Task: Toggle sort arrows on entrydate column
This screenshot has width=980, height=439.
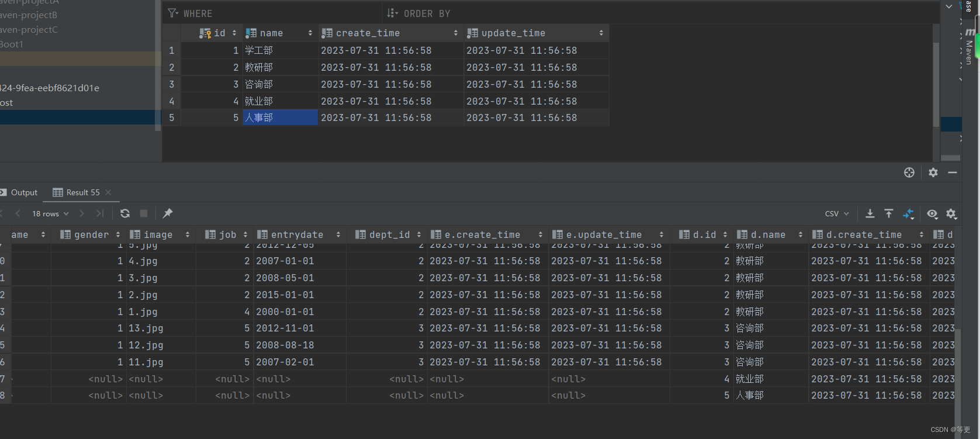Action: pyautogui.click(x=338, y=234)
